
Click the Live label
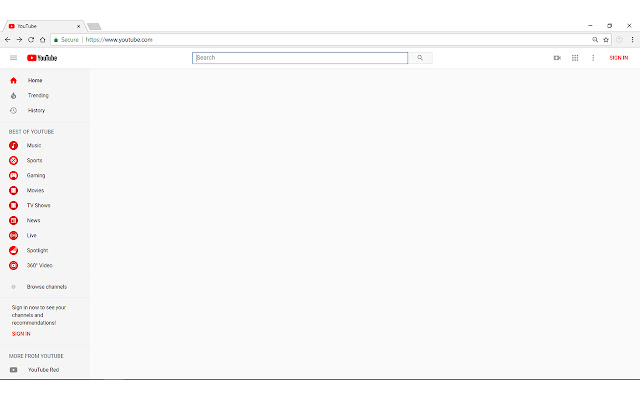coord(32,236)
